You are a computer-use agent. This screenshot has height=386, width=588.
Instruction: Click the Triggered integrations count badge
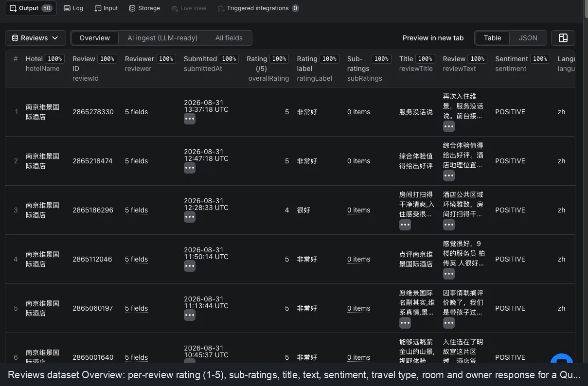coord(295,8)
